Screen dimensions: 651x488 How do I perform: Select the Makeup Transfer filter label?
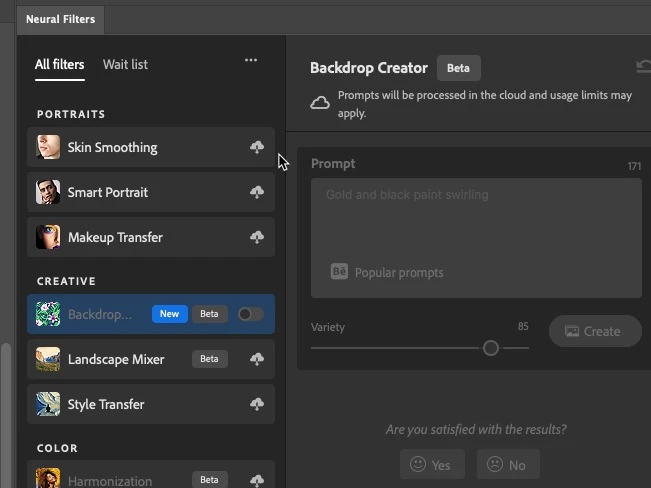pyautogui.click(x=115, y=237)
